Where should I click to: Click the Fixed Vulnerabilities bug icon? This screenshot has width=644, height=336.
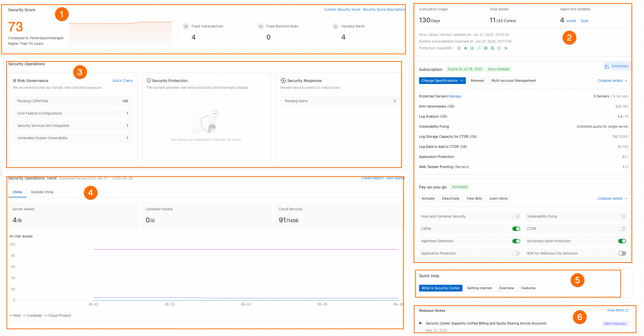coord(186,26)
